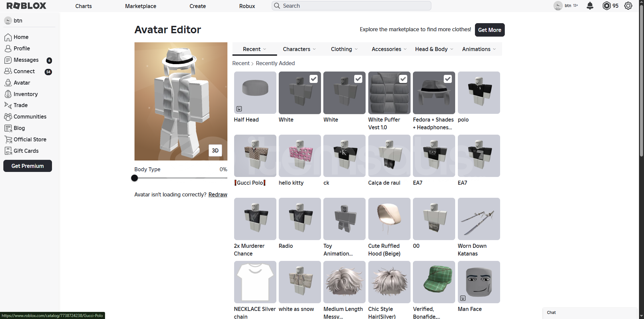Expand the Accessories dropdown
Image resolution: width=644 pixels, height=319 pixels.
coord(389,49)
